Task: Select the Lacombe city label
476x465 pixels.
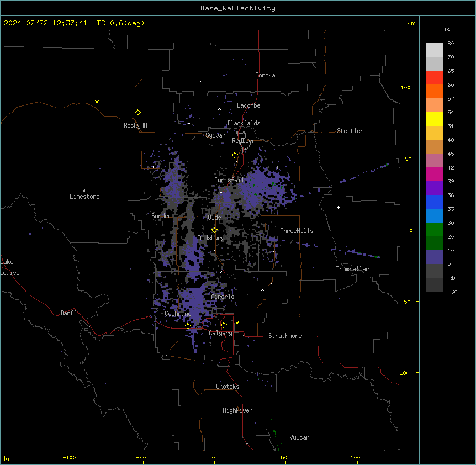Action: click(x=248, y=105)
